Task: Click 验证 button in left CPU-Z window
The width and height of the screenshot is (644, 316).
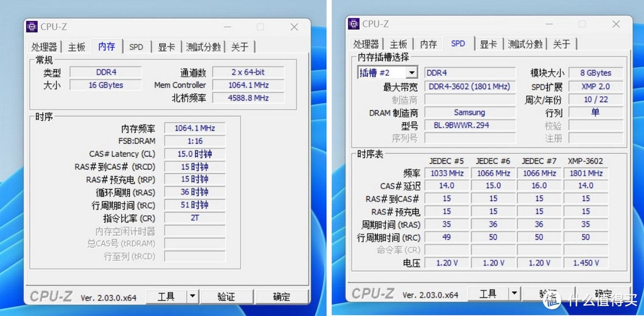Action: click(226, 297)
